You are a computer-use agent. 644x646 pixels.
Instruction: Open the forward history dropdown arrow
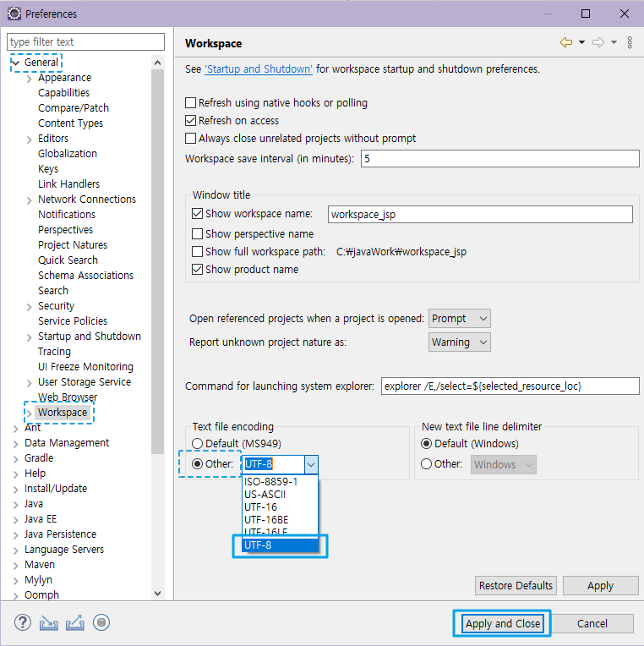[x=614, y=42]
